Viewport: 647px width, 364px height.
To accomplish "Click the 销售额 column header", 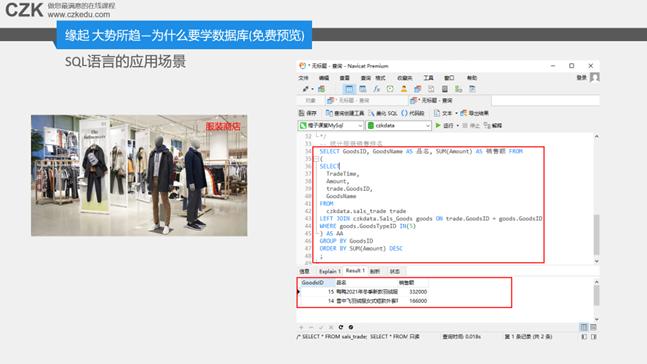I will point(413,283).
